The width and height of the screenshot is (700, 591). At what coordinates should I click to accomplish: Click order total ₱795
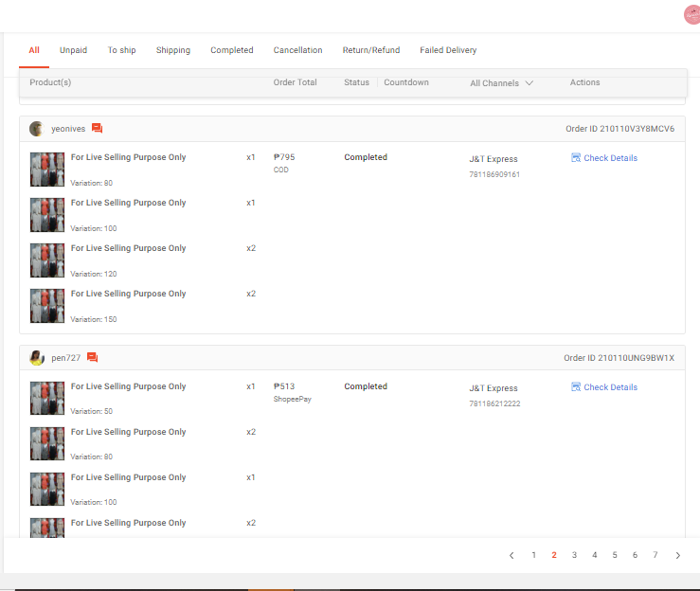click(x=284, y=157)
